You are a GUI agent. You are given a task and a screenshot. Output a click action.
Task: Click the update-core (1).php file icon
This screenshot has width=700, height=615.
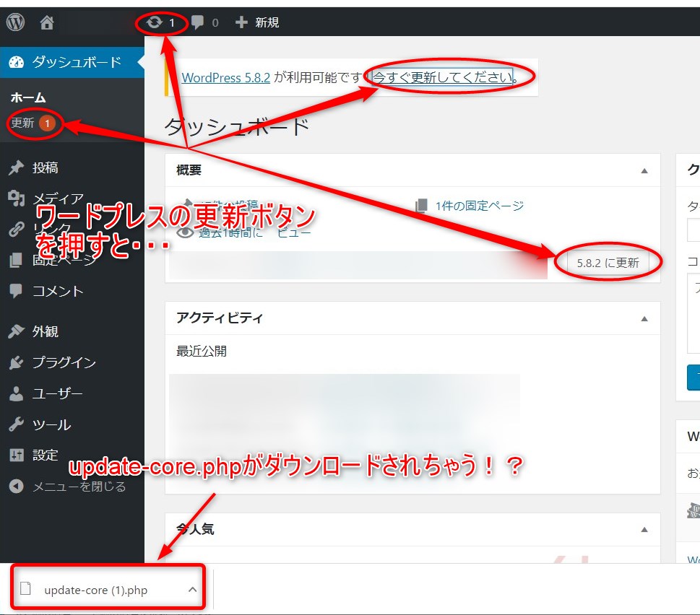pyautogui.click(x=26, y=589)
